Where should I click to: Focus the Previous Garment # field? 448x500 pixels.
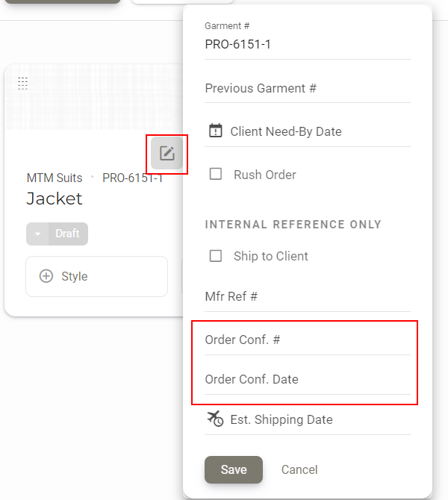point(308,88)
